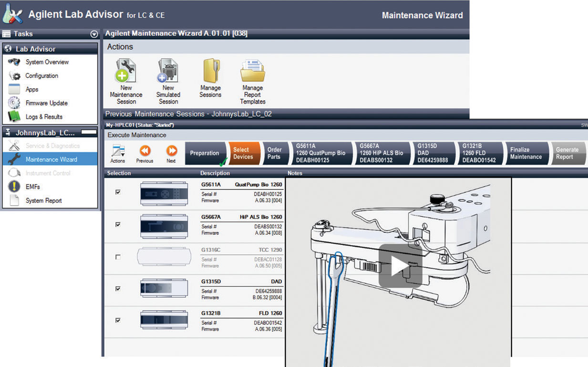Collapse the Tasks panel chevron
Image resolution: width=588 pixels, height=367 pixels.
point(94,34)
